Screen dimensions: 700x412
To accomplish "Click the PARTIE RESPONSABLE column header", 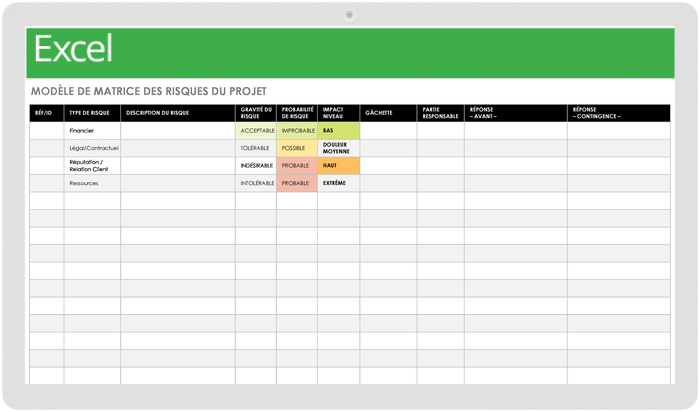I will [440, 113].
